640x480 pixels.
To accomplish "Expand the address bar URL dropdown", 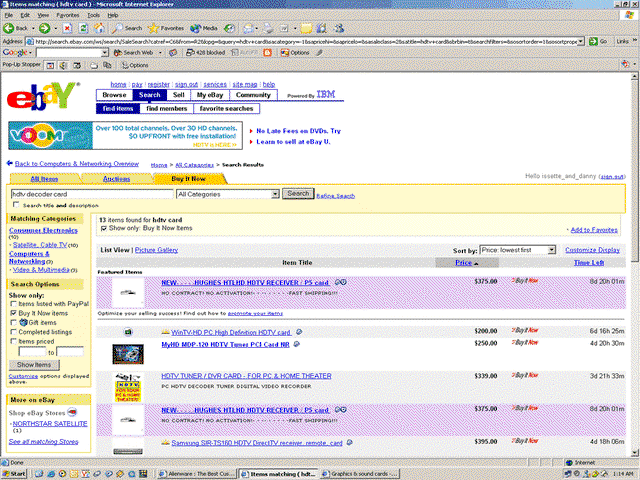I will 580,41.
